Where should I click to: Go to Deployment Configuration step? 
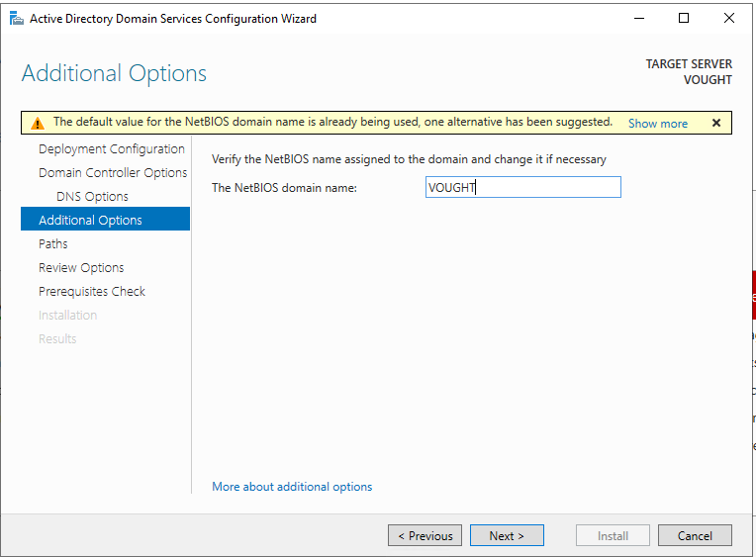112,149
